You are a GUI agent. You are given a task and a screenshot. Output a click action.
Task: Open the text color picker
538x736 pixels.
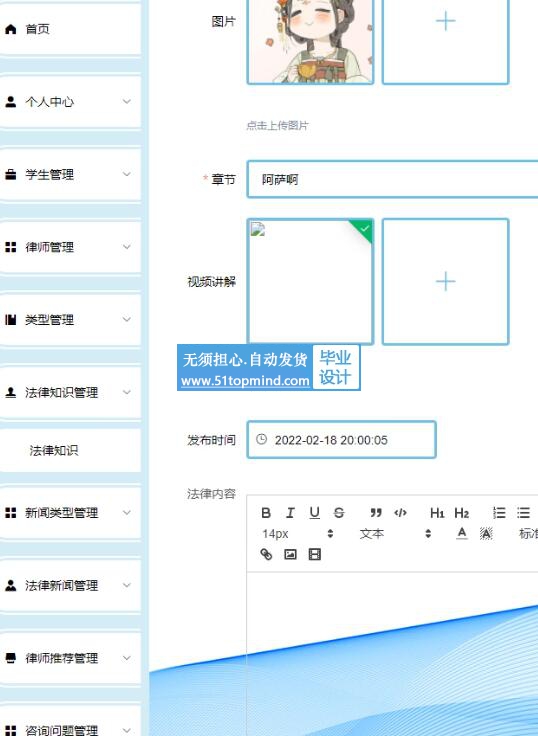pos(461,534)
